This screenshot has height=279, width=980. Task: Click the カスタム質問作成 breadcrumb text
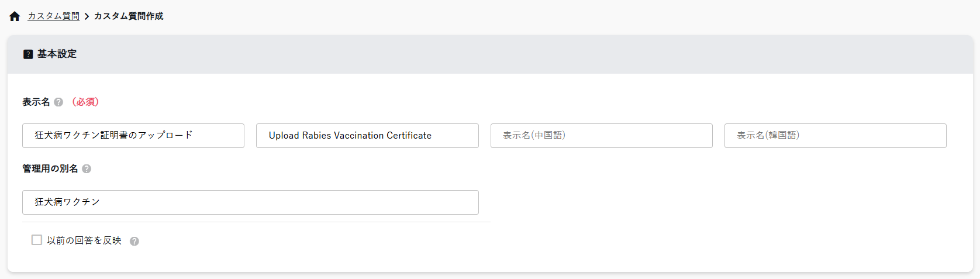[129, 16]
